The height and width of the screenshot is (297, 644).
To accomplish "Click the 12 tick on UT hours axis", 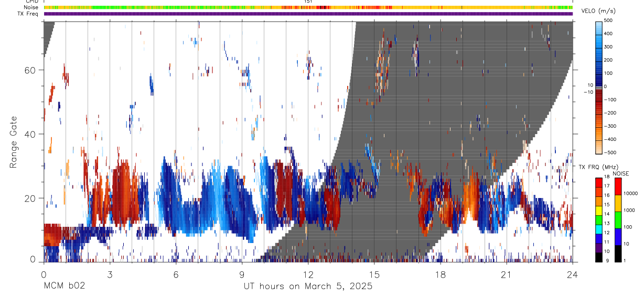I will pyautogui.click(x=308, y=274).
